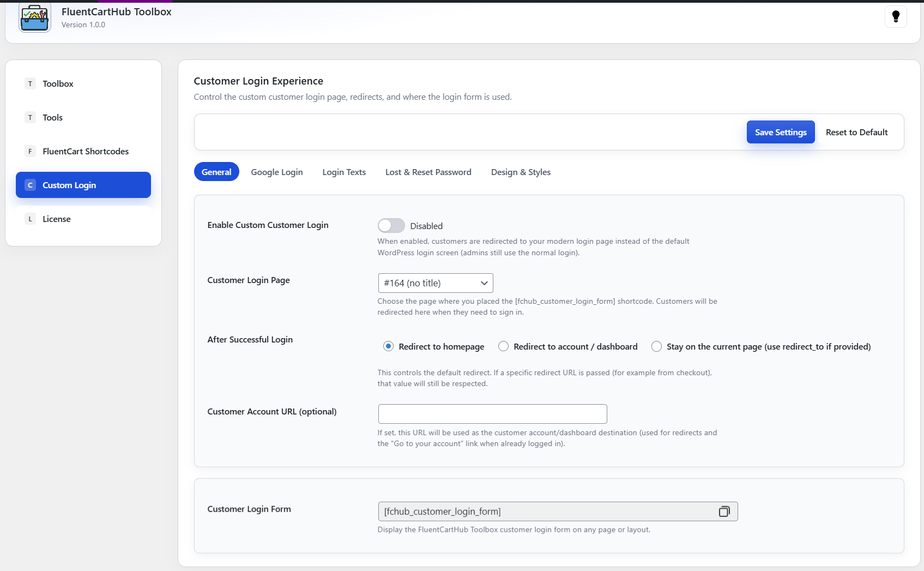Image resolution: width=924 pixels, height=571 pixels.
Task: Select Stay on the current page option
Action: (656, 346)
